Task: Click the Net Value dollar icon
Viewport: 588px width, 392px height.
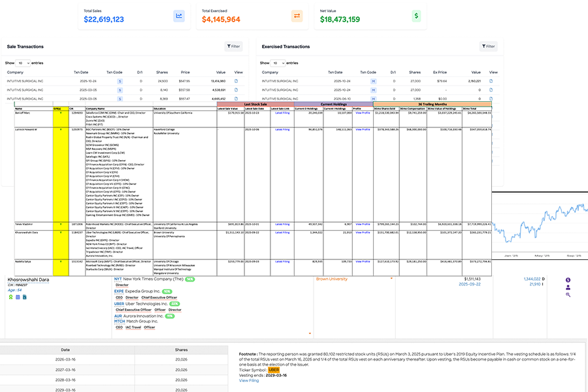Action: 416,16
